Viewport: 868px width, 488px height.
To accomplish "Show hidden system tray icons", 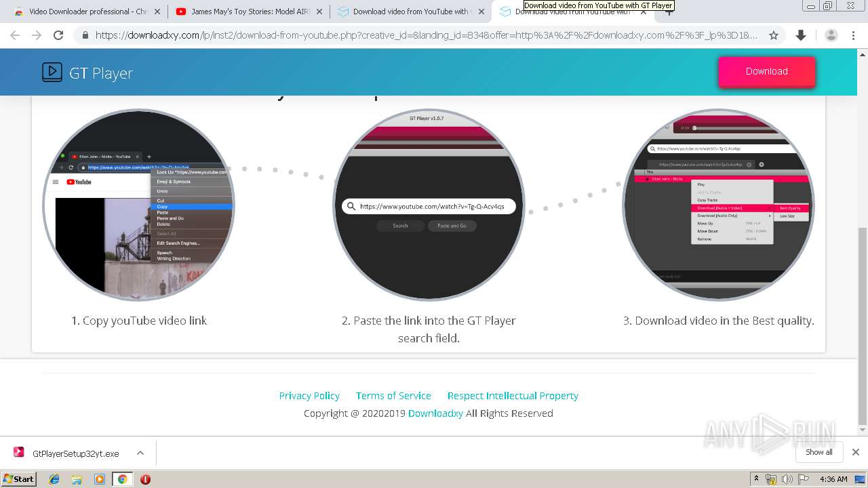I will click(756, 479).
